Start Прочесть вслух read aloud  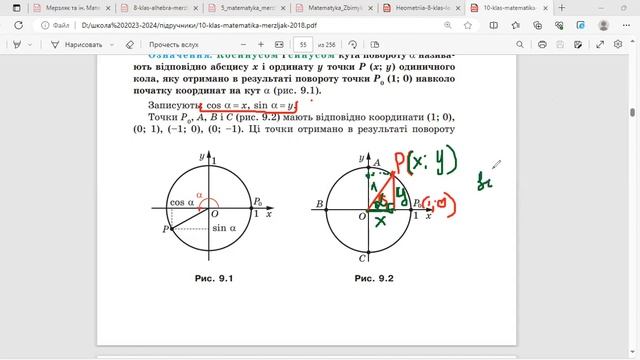coord(173,44)
